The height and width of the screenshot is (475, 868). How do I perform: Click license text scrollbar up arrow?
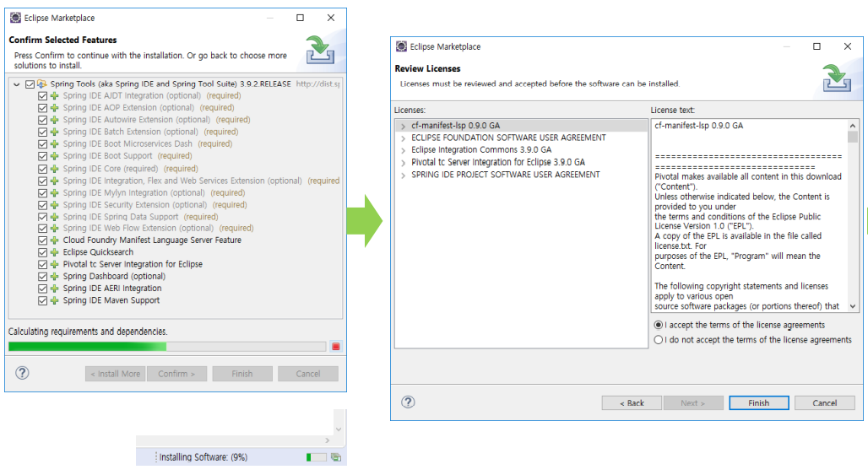point(853,126)
